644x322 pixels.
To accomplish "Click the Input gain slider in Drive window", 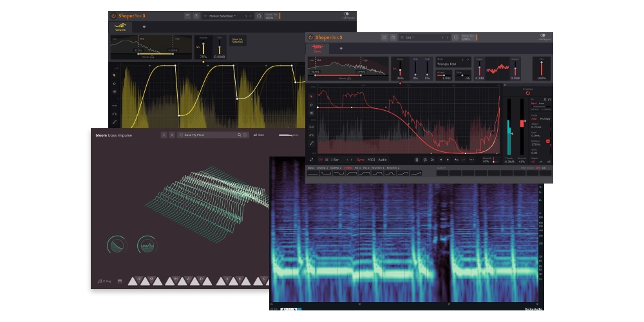I will pos(479,68).
